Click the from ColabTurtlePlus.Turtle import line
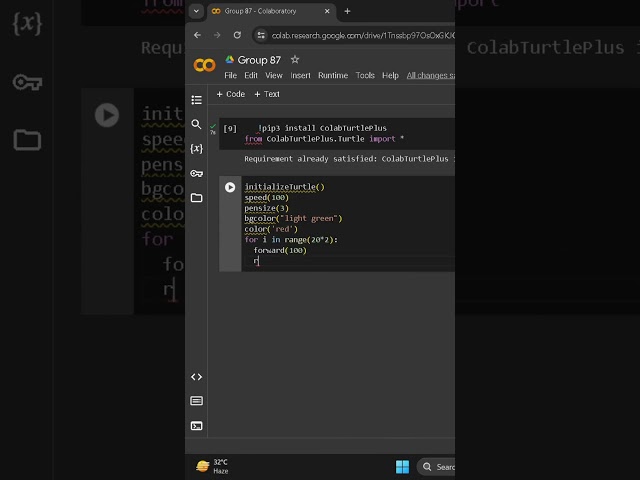Image resolution: width=640 pixels, height=480 pixels. click(324, 139)
